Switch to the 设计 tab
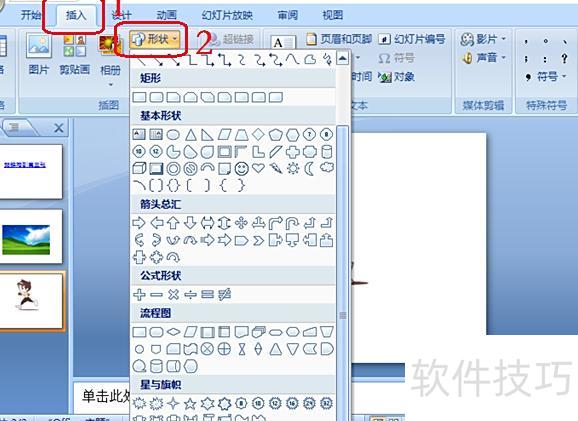The width and height of the screenshot is (578, 421). pos(121,15)
